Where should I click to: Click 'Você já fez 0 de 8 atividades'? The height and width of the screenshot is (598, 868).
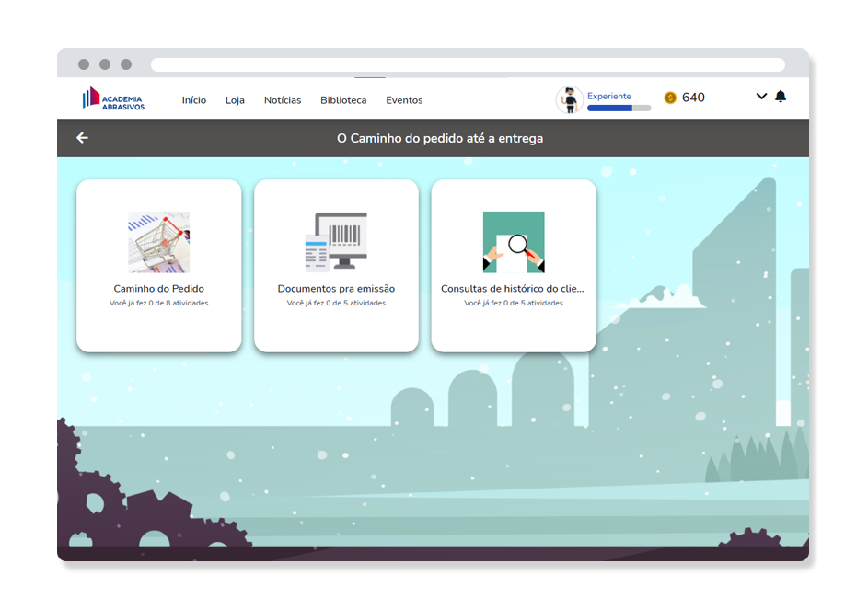(159, 304)
